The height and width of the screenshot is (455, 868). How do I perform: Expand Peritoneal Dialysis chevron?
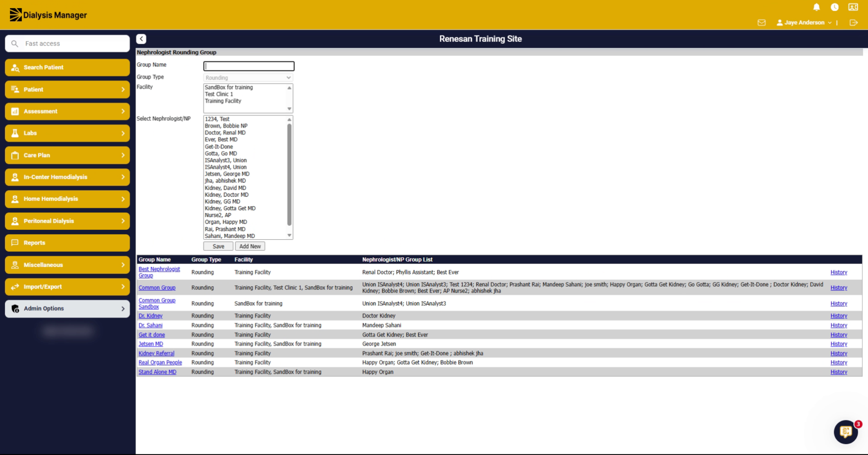tap(123, 221)
